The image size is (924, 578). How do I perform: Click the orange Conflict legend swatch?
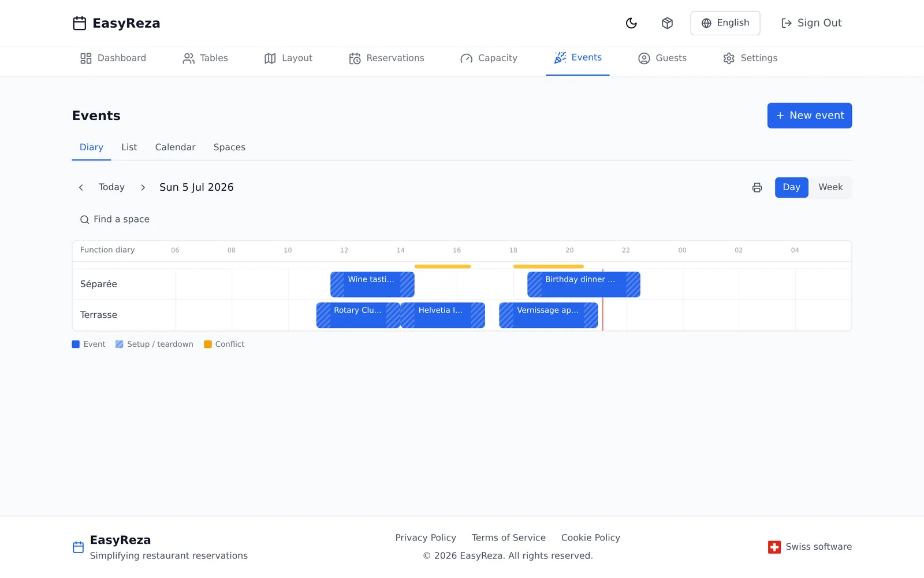point(208,344)
